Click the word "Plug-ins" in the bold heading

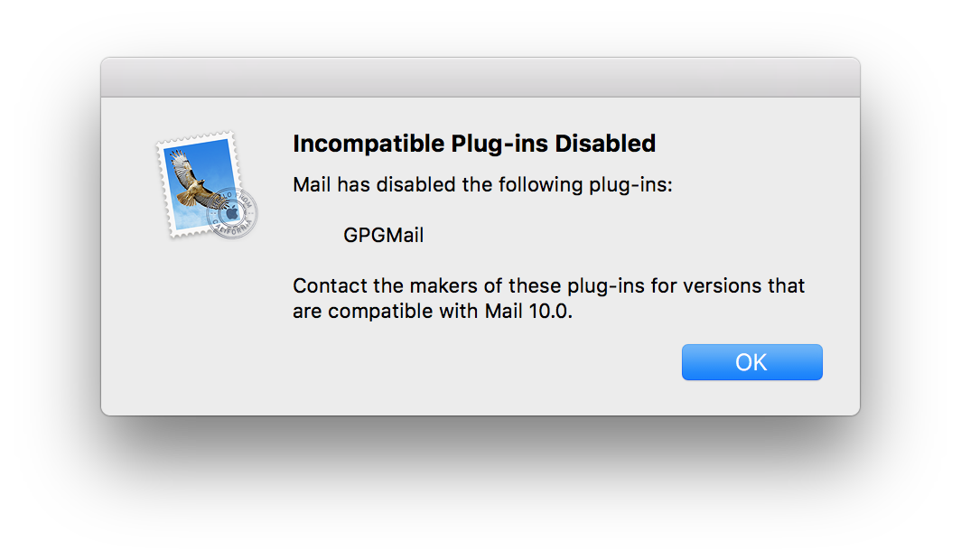coord(499,144)
